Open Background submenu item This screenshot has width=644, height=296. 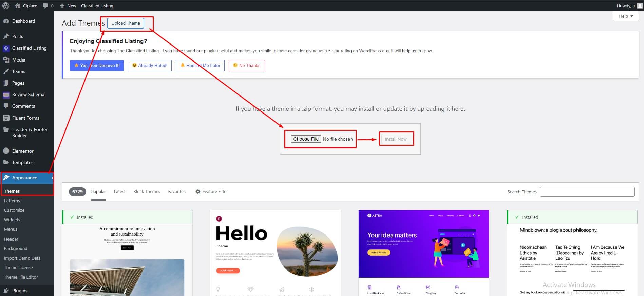coord(16,248)
